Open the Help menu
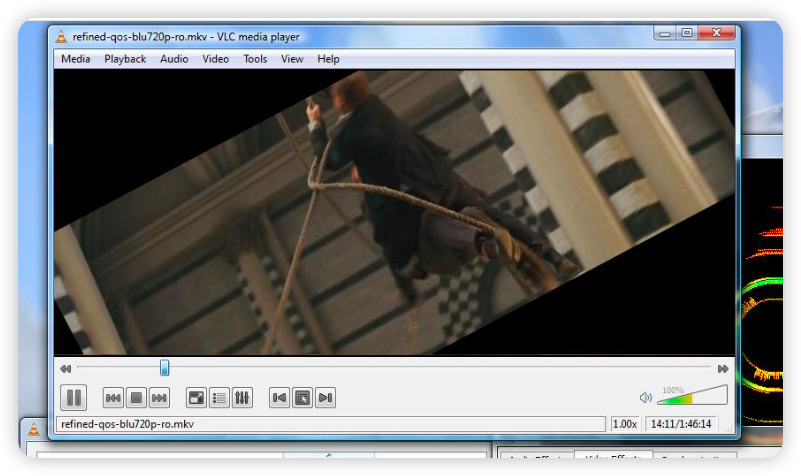Image resolution: width=801 pixels, height=476 pixels. point(328,59)
